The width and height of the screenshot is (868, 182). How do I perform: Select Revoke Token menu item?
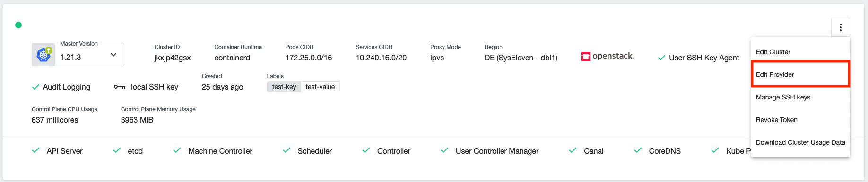800,120
